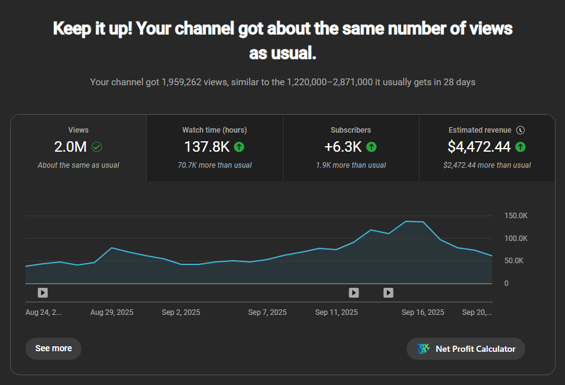Switch to Watch time (hours) tab

[x=215, y=148]
